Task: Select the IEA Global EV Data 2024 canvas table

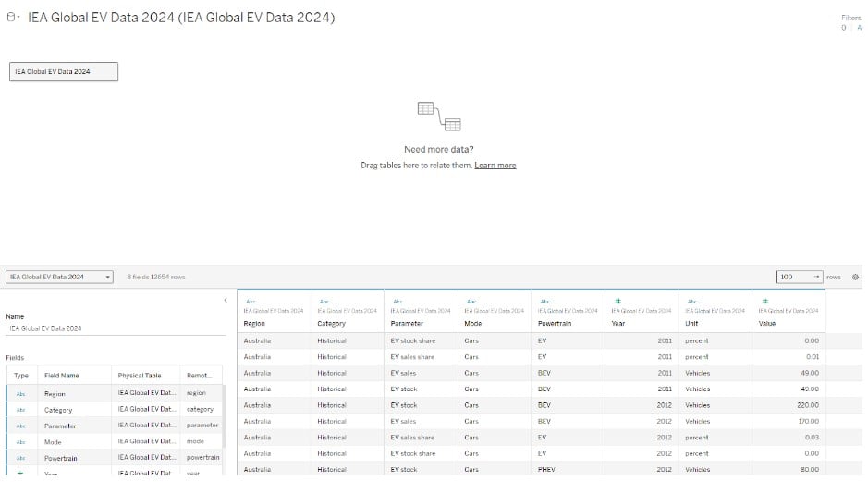Action: [x=64, y=71]
